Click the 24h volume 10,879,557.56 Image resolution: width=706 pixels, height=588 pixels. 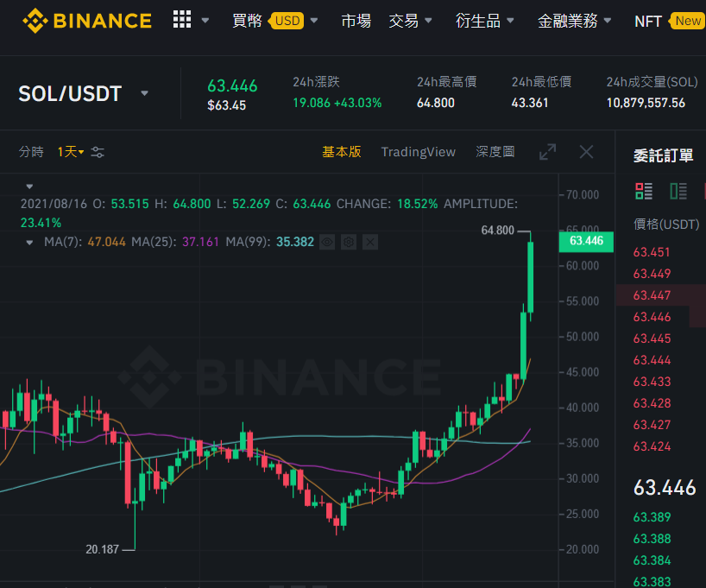click(x=646, y=104)
